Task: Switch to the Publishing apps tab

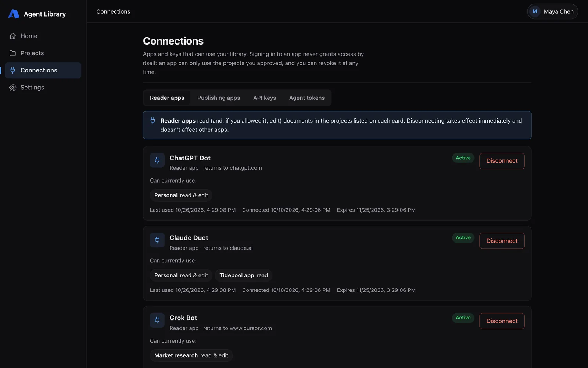Action: pyautogui.click(x=219, y=98)
